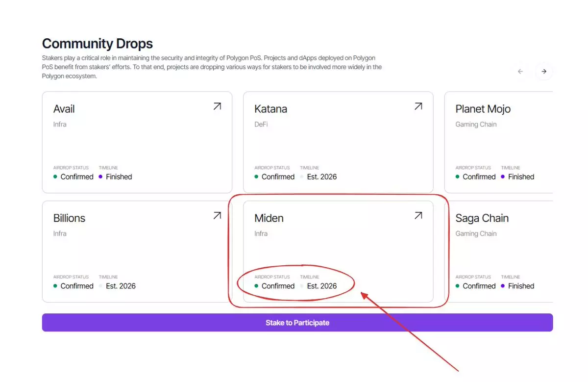The width and height of the screenshot is (588, 382).
Task: Open the Saga Chain card title
Action: point(482,218)
